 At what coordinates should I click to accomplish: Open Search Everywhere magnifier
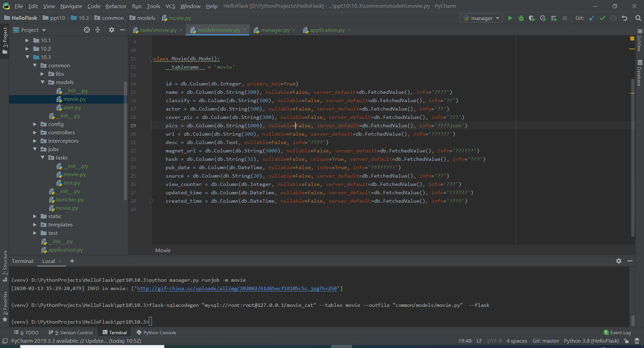[638, 18]
